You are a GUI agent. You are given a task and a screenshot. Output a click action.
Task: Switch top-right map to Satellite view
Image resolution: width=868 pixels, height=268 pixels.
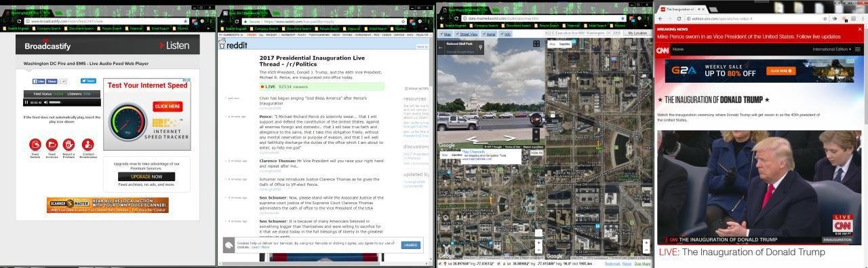[564, 43]
